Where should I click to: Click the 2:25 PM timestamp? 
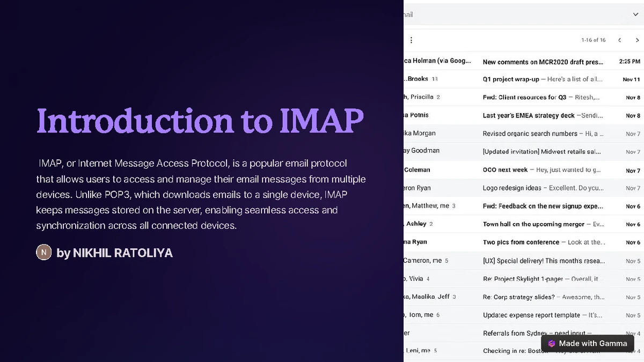pos(630,62)
